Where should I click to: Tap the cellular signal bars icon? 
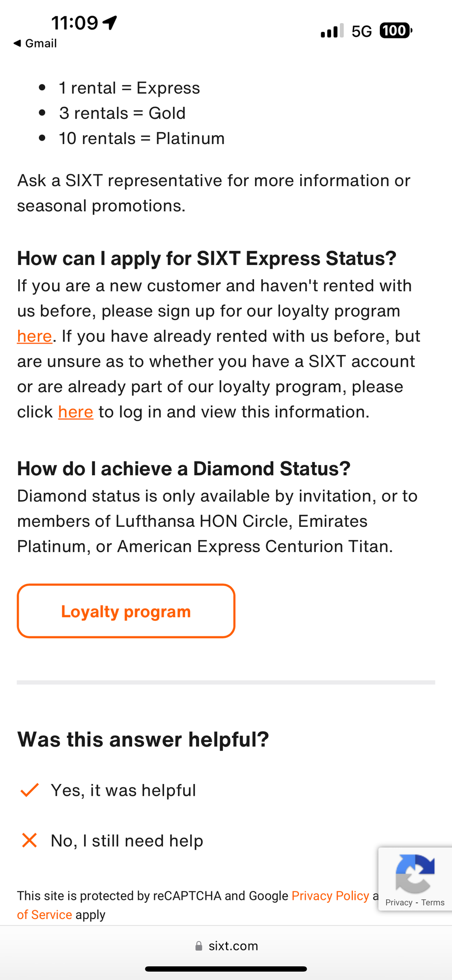(x=332, y=31)
